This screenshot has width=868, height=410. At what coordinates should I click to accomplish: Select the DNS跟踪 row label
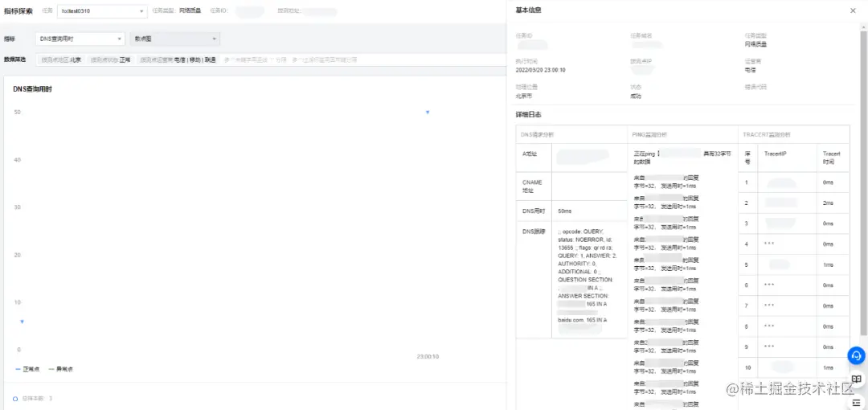[533, 232]
